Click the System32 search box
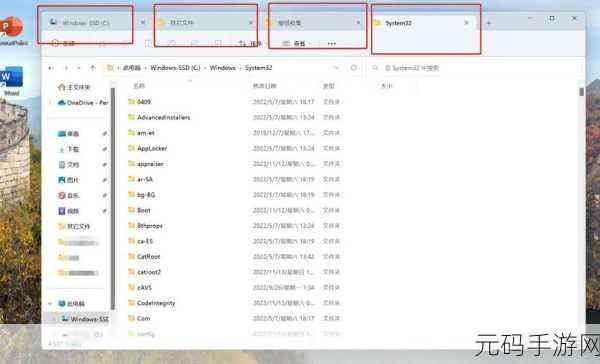 click(x=474, y=68)
